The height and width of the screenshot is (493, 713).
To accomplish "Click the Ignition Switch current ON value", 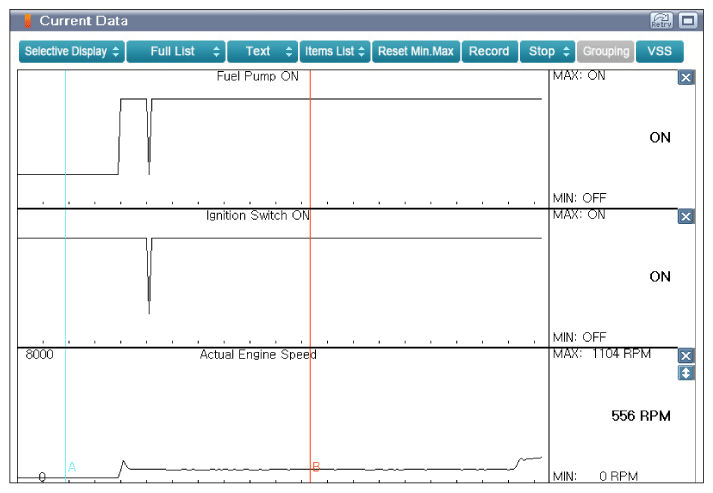I will (x=660, y=277).
